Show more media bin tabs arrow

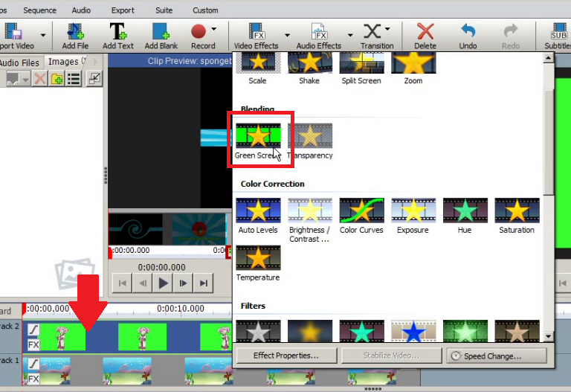coord(95,61)
